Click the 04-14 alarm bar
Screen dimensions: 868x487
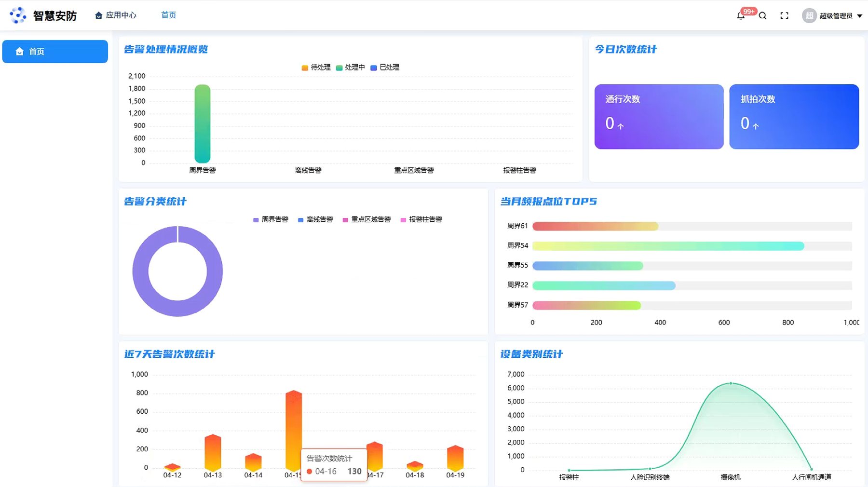(x=253, y=462)
